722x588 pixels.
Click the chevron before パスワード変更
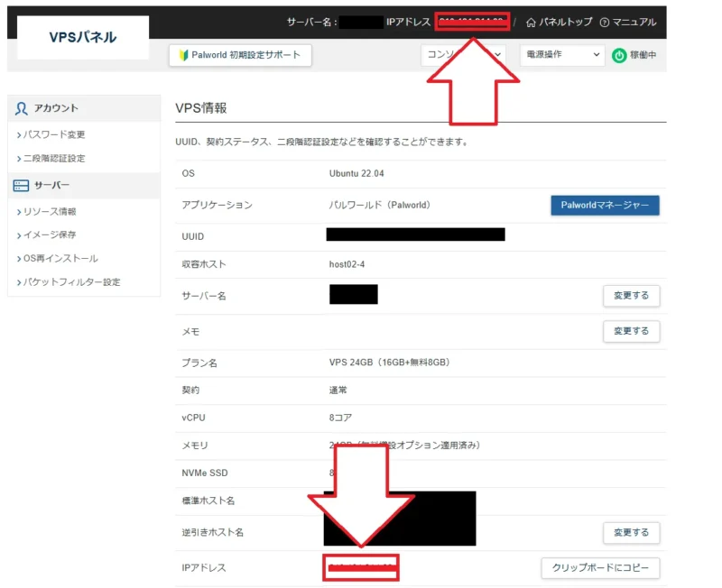tap(19, 135)
